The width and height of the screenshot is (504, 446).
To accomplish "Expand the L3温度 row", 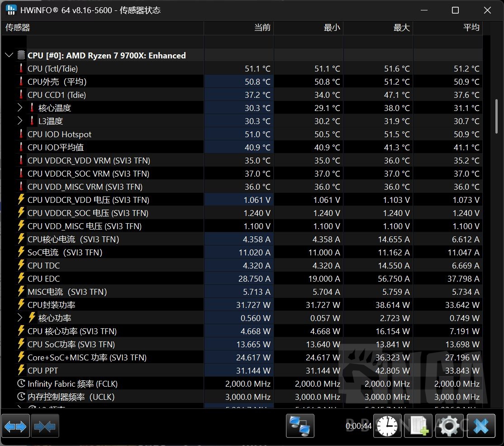I will pyautogui.click(x=19, y=121).
